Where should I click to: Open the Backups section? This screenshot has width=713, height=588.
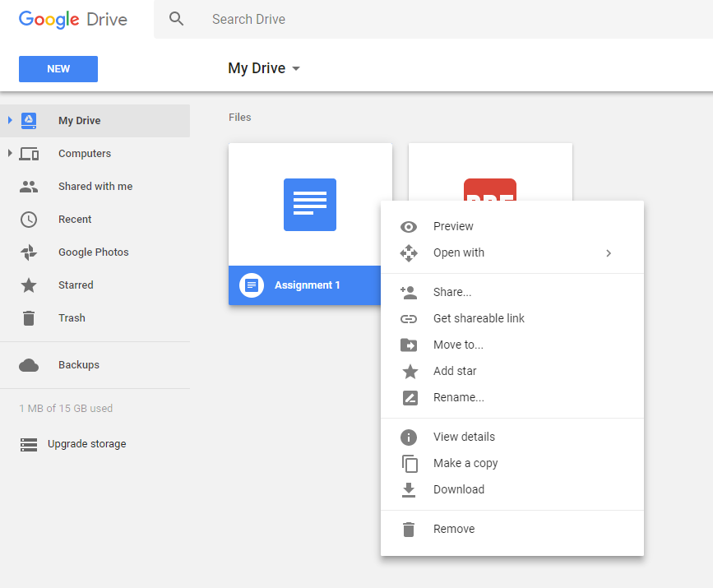(x=95, y=364)
